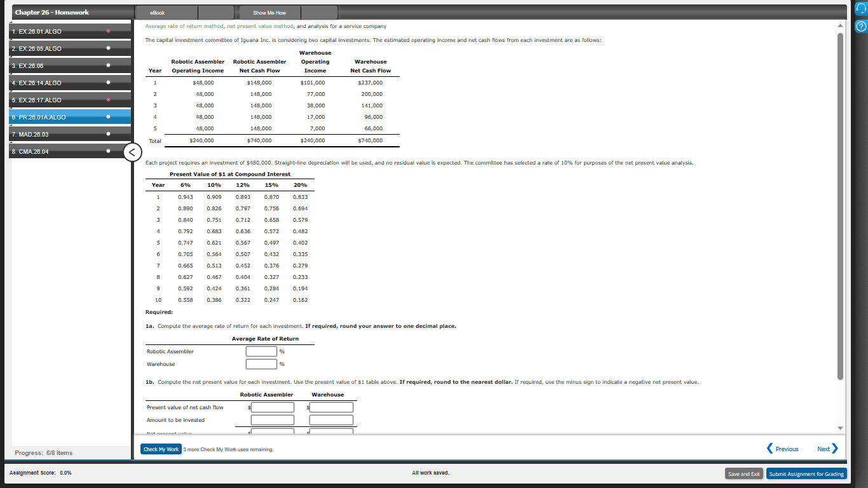Viewport: 868px width, 488px height.
Task: Click the year 10 6% factor 0.558
Action: click(186, 300)
